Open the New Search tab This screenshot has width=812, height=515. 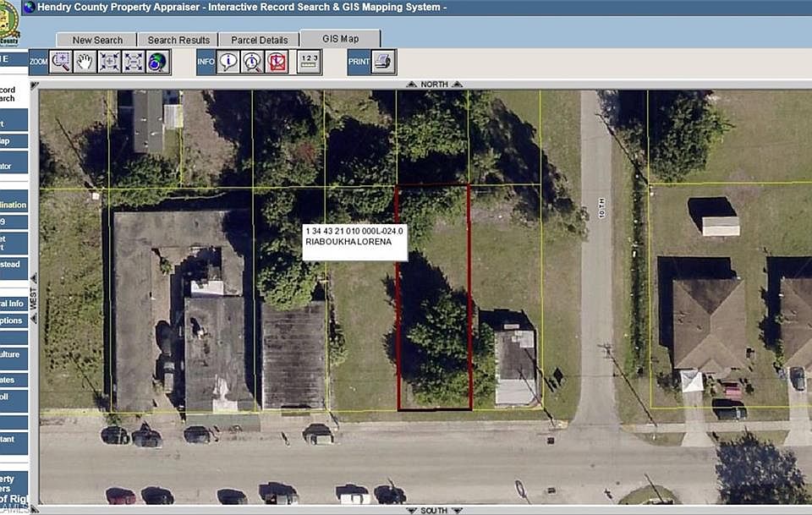click(x=96, y=40)
